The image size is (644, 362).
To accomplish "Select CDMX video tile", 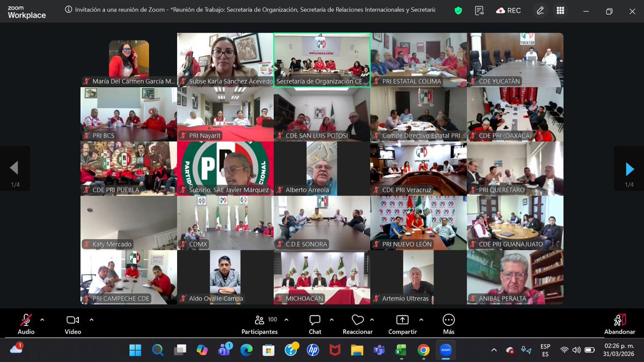I will (x=225, y=223).
